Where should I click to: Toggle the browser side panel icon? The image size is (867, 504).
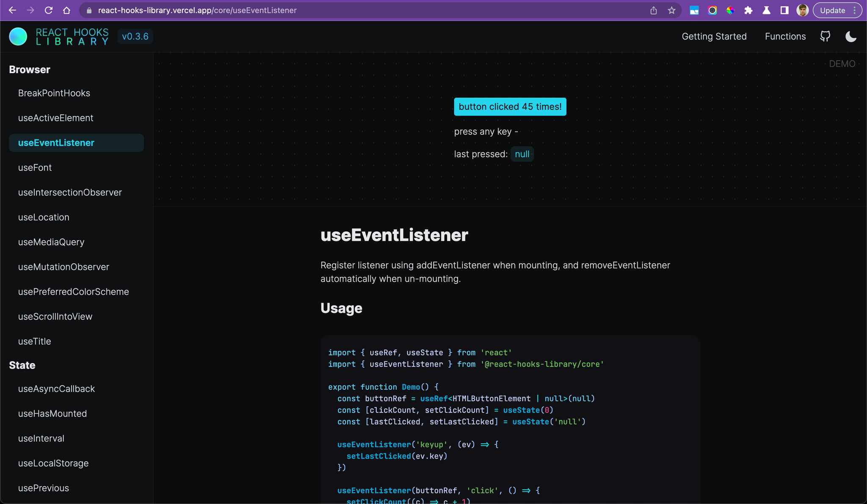(x=784, y=10)
